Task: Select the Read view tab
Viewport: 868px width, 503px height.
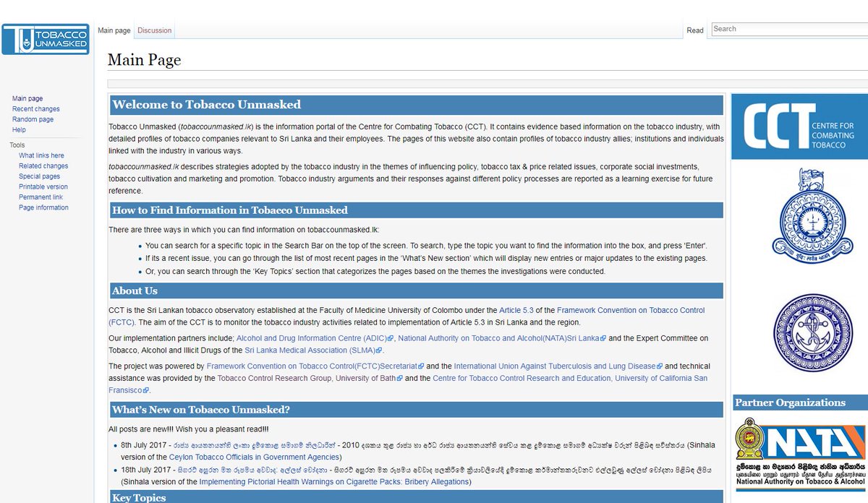Action: pos(695,30)
